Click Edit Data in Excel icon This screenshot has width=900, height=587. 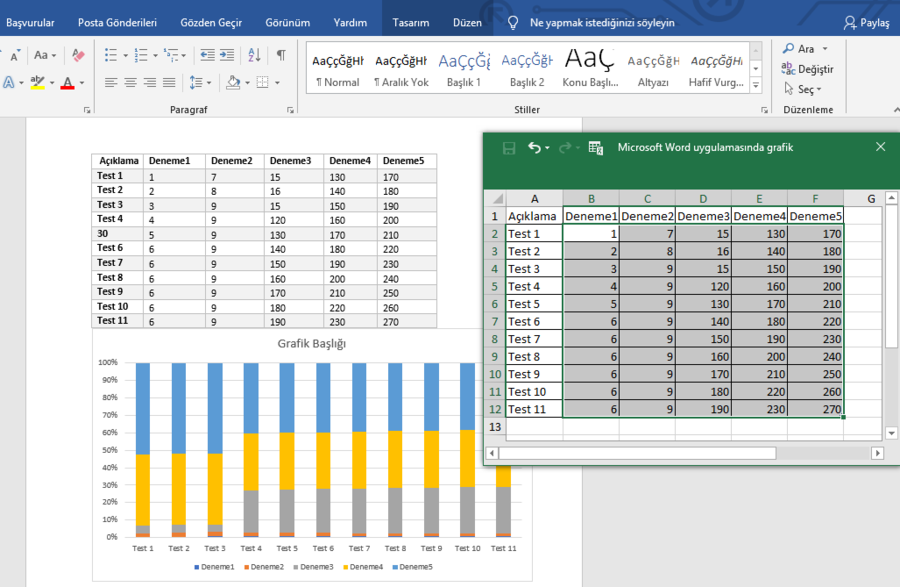[596, 148]
